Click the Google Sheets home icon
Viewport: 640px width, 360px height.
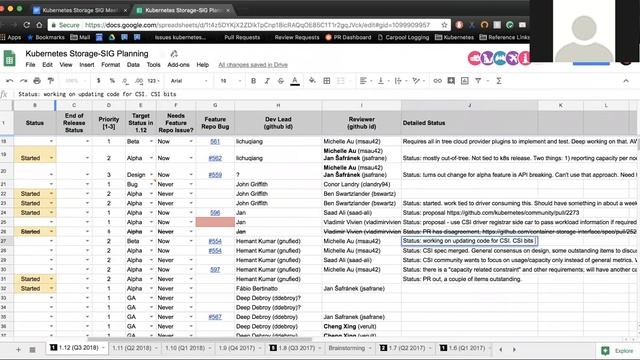tap(9, 58)
